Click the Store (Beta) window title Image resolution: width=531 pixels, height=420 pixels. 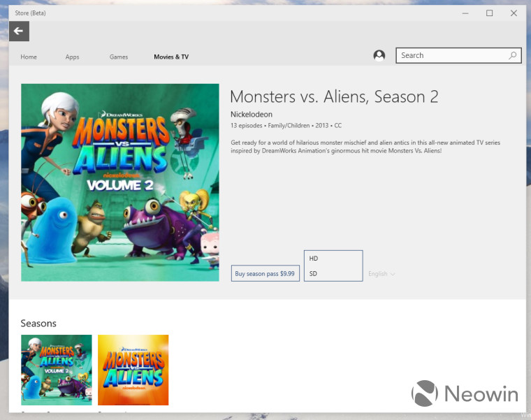(30, 13)
